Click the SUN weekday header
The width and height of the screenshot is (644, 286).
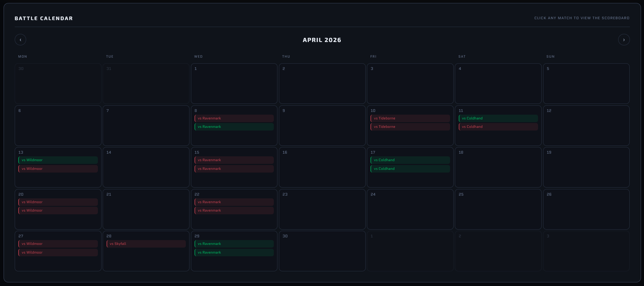550,56
